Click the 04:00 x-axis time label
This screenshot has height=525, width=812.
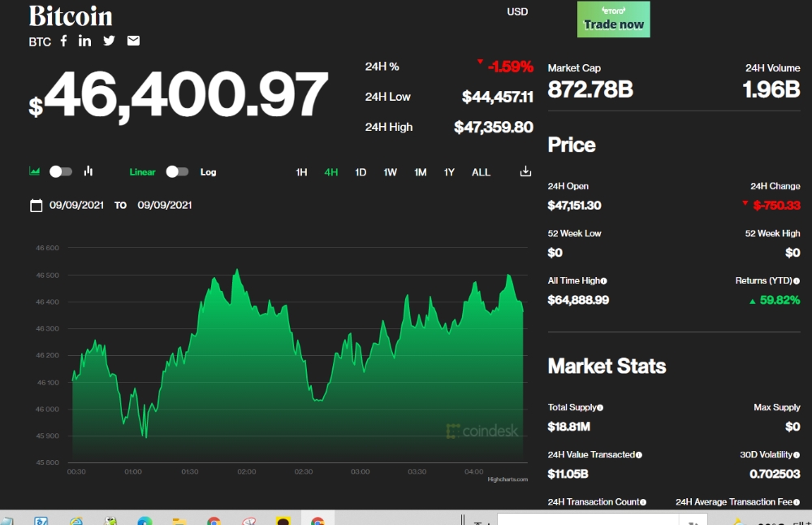click(474, 471)
